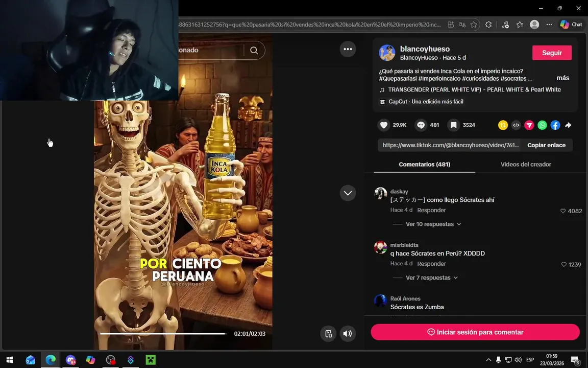Switch to the Comentarios (481) tab
Viewport: 588px width, 368px height.
(425, 165)
